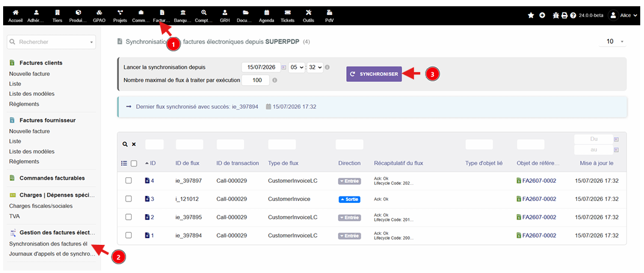Click CustomerInvoice type cell in row 3
The height and width of the screenshot is (273, 644).
click(x=288, y=199)
